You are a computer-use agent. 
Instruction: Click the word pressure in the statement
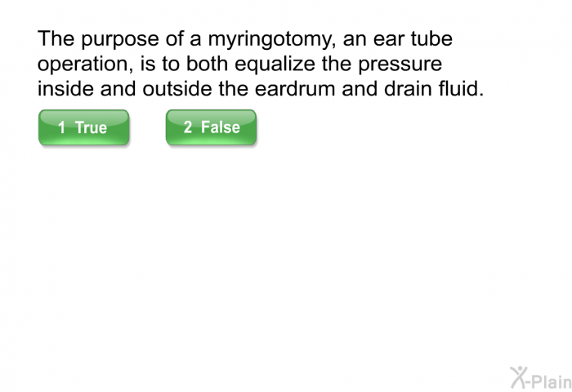pos(400,65)
